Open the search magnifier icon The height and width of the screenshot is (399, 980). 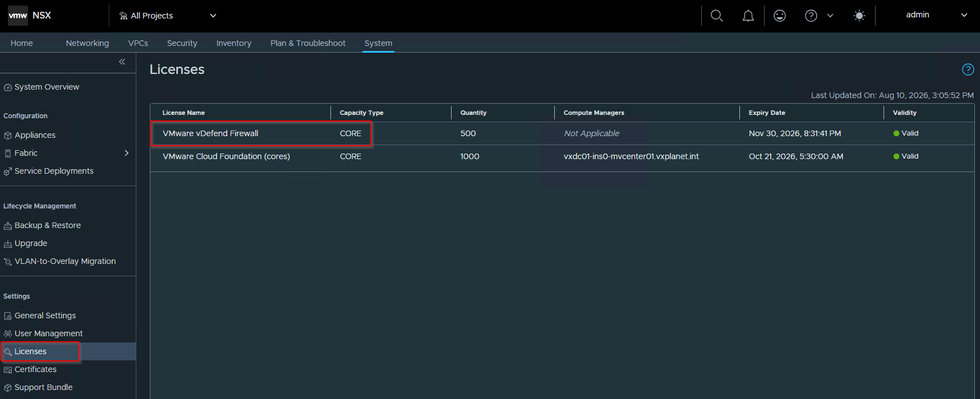717,16
